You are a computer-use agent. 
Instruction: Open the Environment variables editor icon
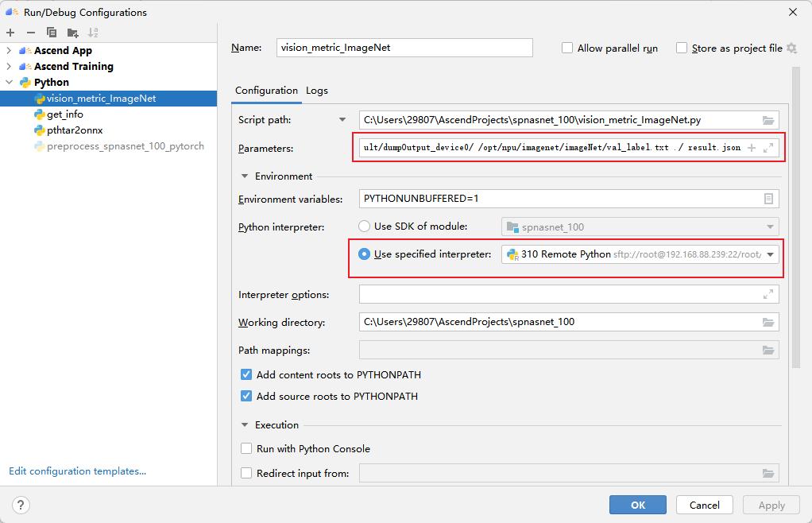click(x=768, y=199)
